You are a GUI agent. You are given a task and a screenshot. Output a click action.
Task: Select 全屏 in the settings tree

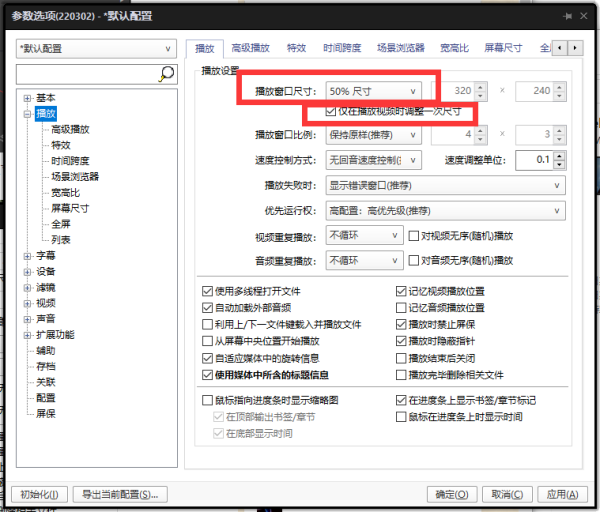tap(61, 225)
